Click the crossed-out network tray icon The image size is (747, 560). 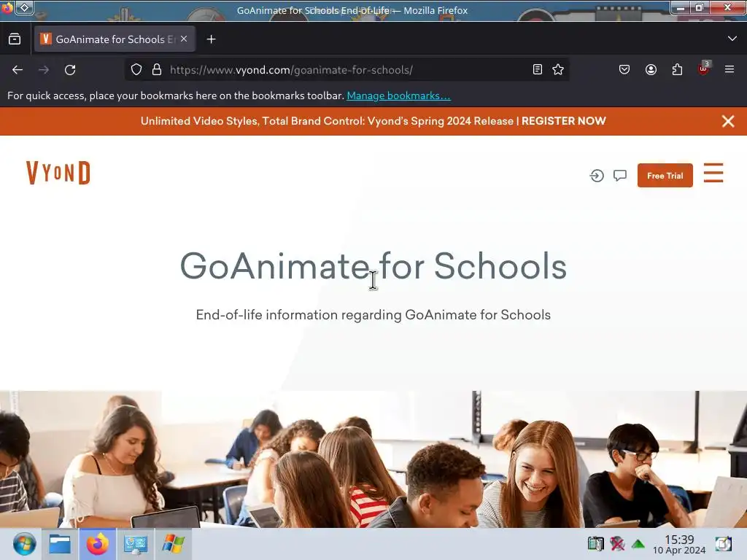coord(617,543)
